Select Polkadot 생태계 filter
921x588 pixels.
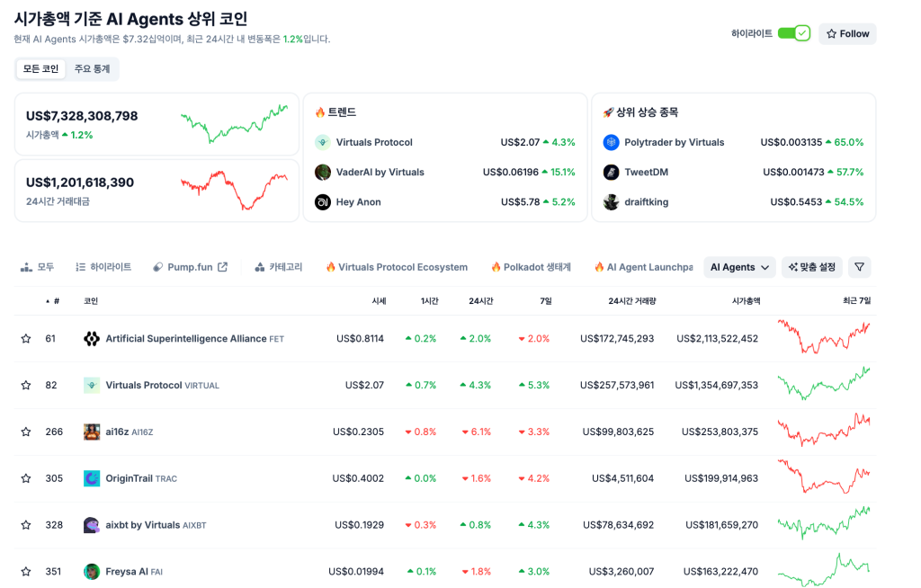tap(531, 267)
